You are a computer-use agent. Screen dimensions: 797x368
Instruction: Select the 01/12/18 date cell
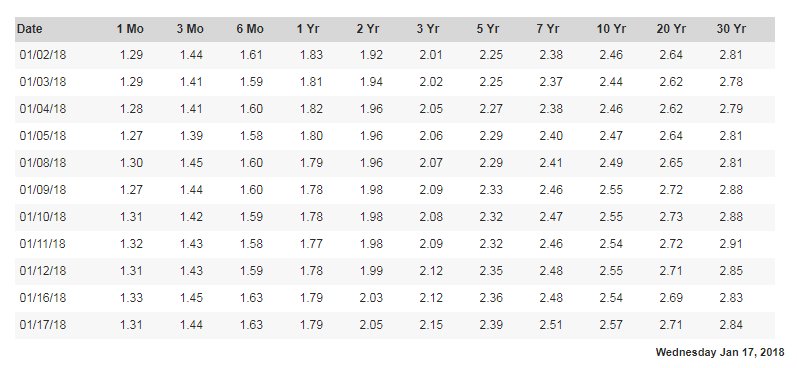(43, 271)
